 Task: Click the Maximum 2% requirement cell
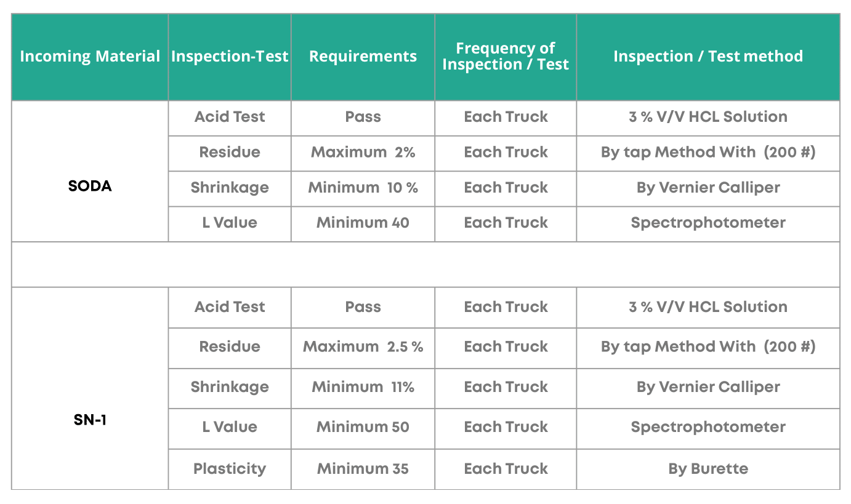[x=363, y=153]
